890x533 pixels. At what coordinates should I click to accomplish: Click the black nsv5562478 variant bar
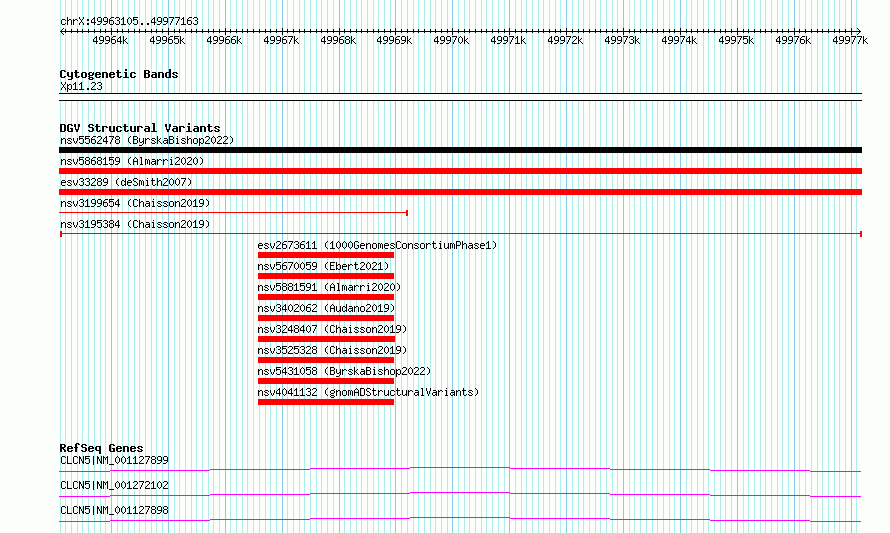[460, 150]
